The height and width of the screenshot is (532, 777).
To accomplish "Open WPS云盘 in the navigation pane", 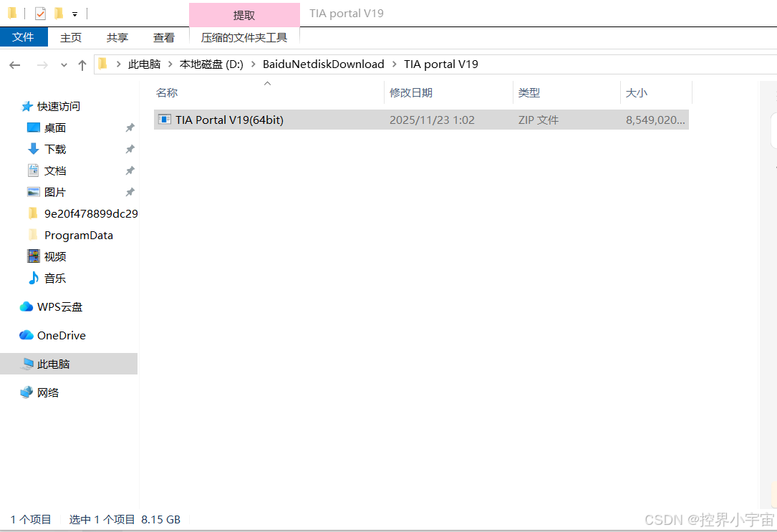I will tap(59, 307).
